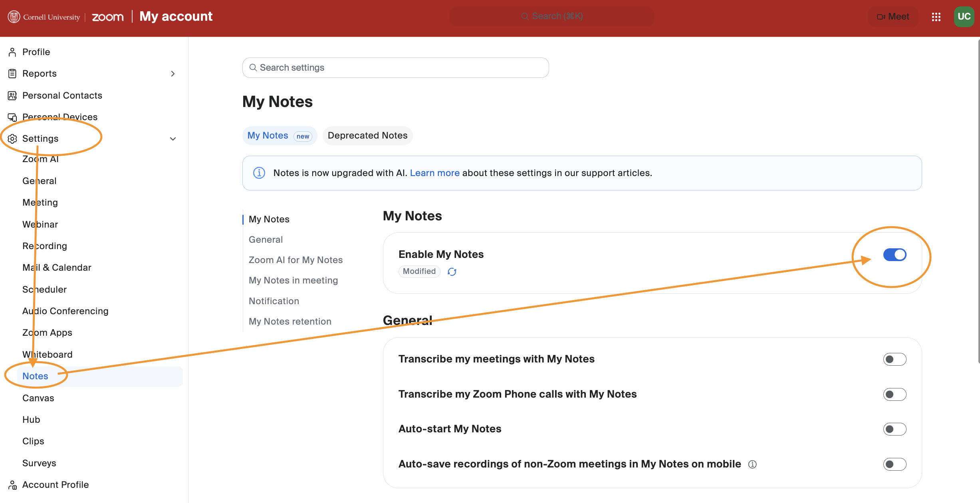This screenshot has width=980, height=503.
Task: Turn on Auto-start My Notes
Action: [895, 429]
